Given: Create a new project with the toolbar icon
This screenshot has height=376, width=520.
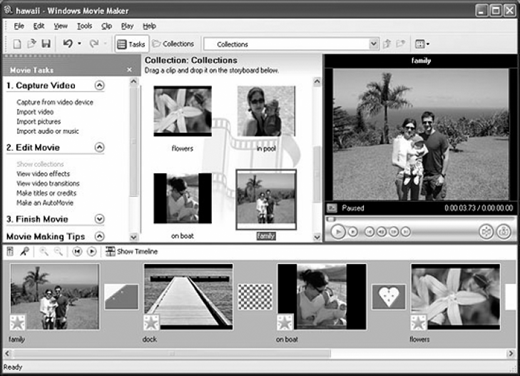Looking at the screenshot, I should click(17, 44).
